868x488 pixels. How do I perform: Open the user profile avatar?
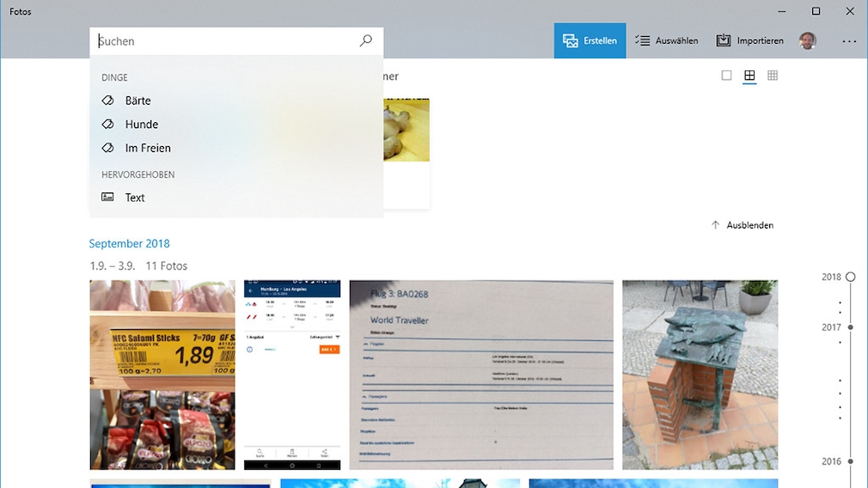point(807,40)
